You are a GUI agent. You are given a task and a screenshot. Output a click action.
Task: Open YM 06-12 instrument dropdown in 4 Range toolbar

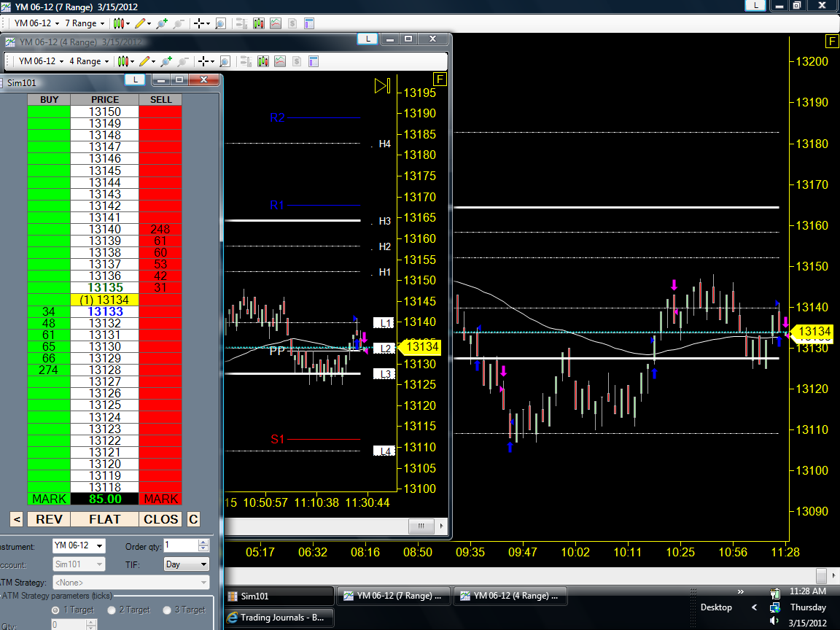(x=41, y=61)
